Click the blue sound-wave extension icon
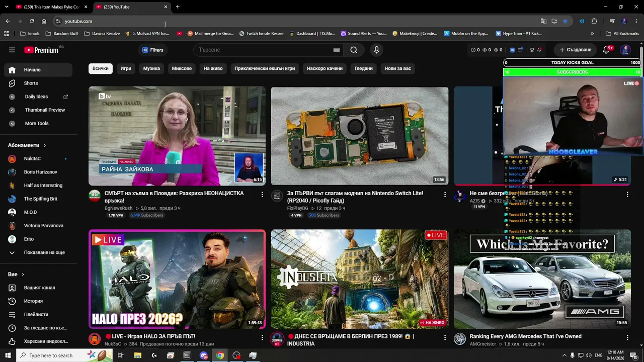644x362 pixels. pos(582,21)
